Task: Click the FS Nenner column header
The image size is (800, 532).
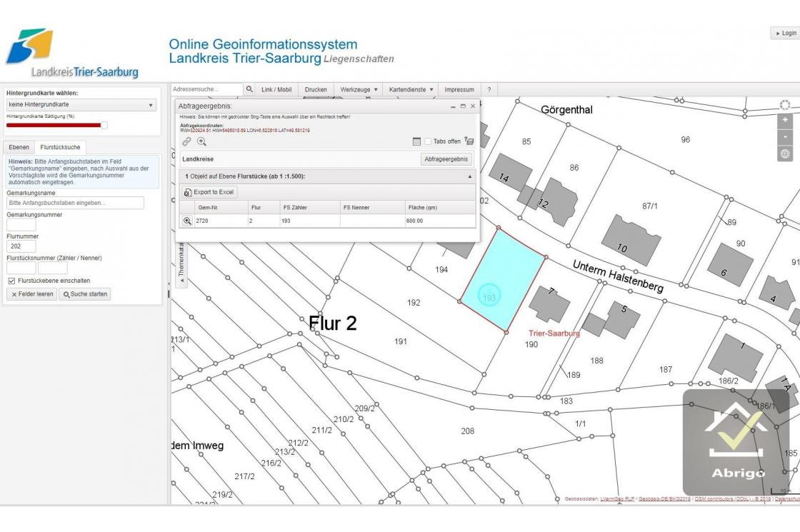Action: click(x=372, y=208)
